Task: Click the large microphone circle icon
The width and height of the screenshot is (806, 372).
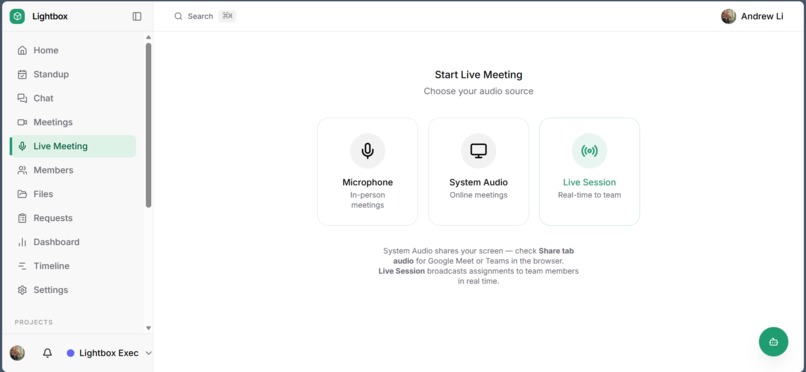Action: coord(368,151)
